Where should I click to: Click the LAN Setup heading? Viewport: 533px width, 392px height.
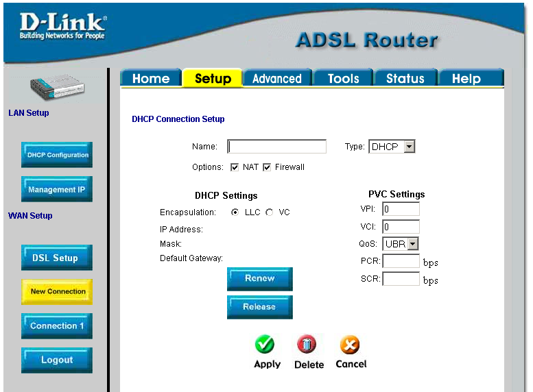pyautogui.click(x=29, y=113)
